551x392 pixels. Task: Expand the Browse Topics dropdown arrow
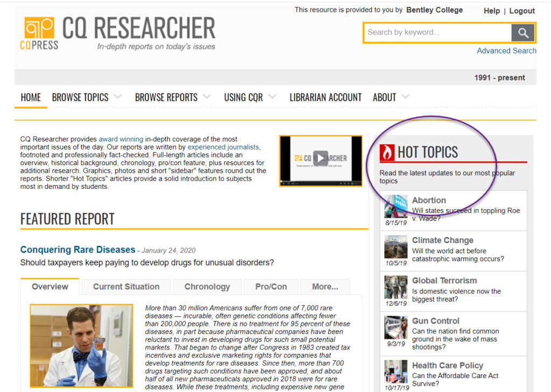(x=118, y=97)
